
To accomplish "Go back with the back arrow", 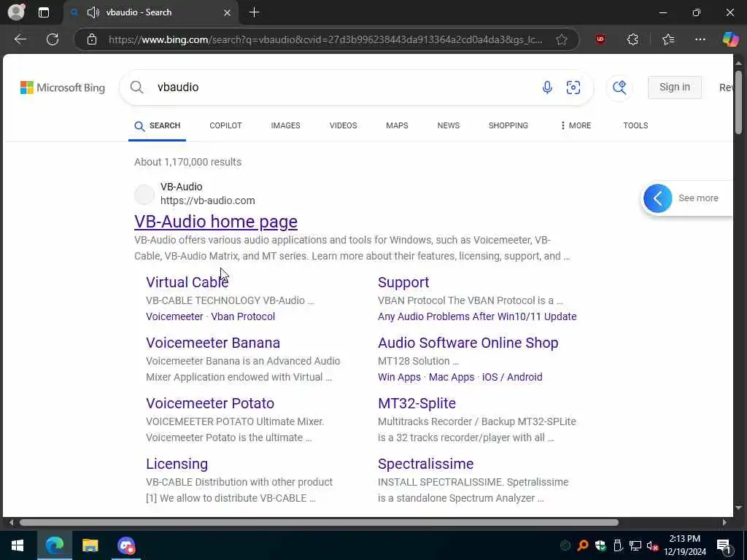I will 20,39.
